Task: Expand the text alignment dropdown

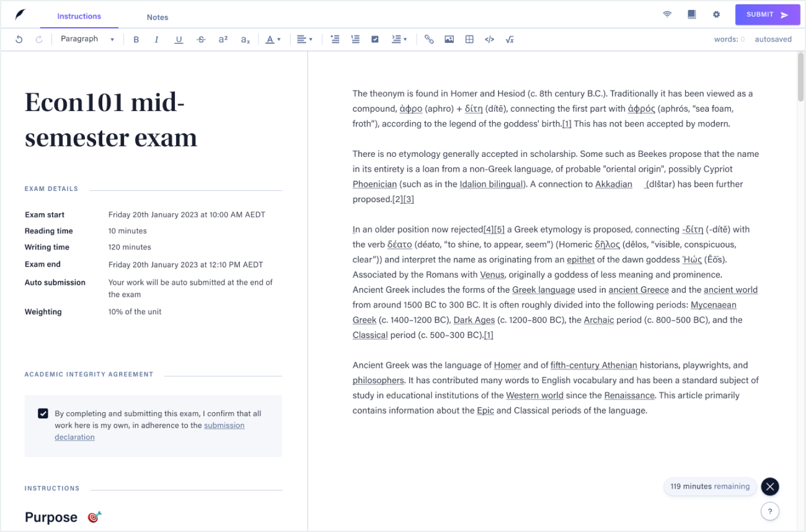Action: click(x=304, y=40)
